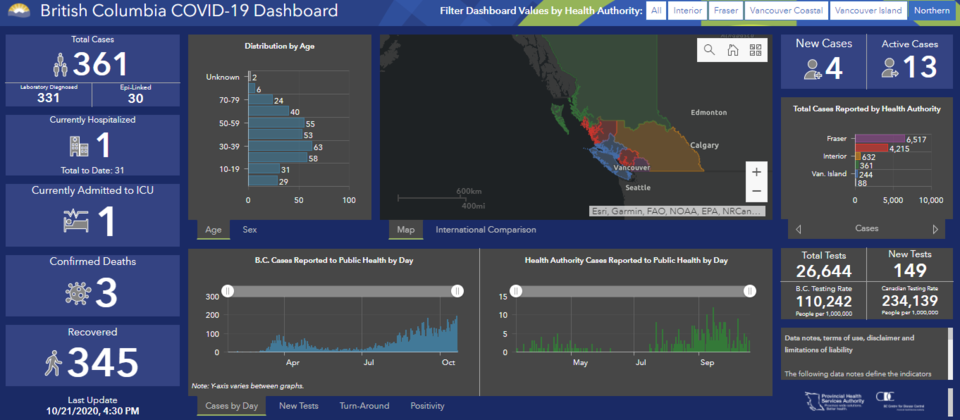Click the BC Centre for Disease Control logo
The height and width of the screenshot is (420, 960).
pos(902,401)
